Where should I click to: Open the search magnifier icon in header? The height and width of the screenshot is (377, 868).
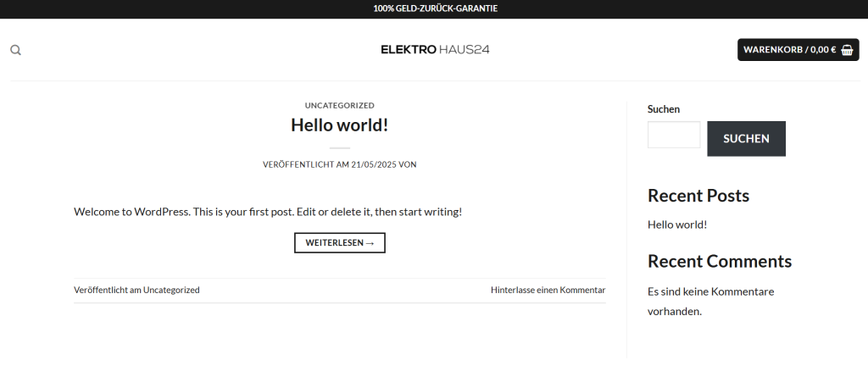tap(15, 50)
